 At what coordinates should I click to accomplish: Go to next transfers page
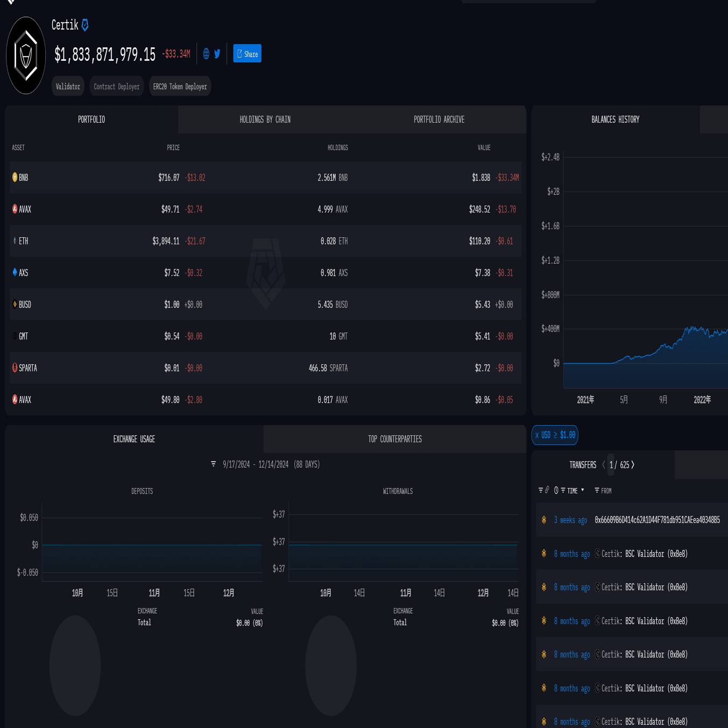633,465
